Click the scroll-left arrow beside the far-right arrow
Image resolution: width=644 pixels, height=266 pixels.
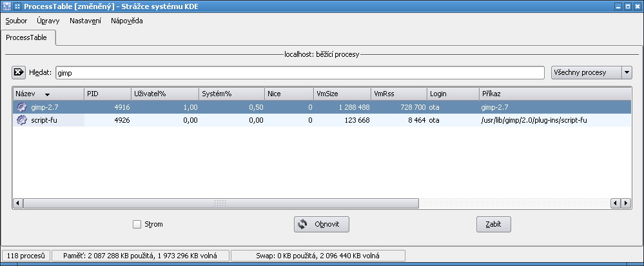(x=615, y=203)
